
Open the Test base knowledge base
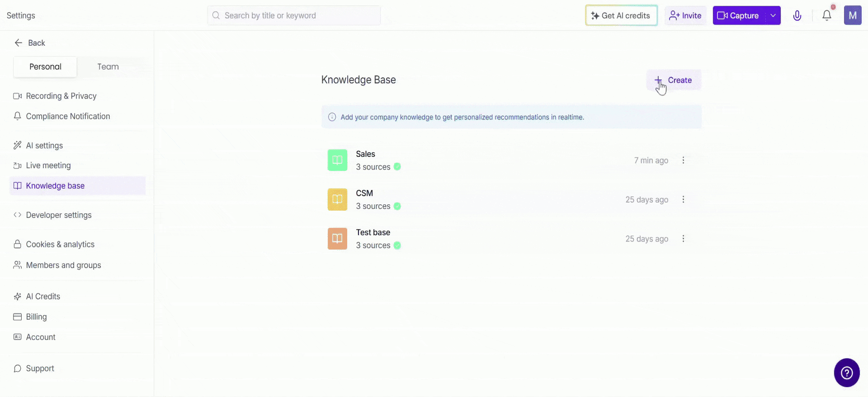click(511, 239)
